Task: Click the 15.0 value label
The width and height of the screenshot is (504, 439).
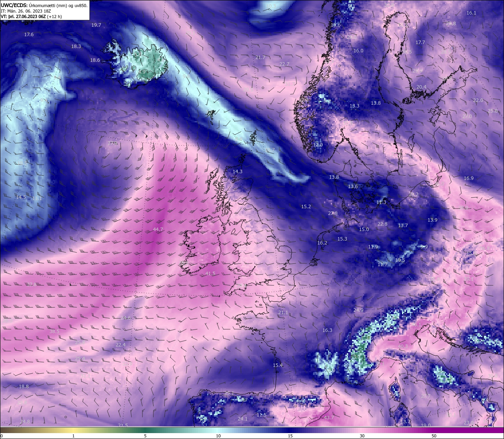Action: pos(364,230)
